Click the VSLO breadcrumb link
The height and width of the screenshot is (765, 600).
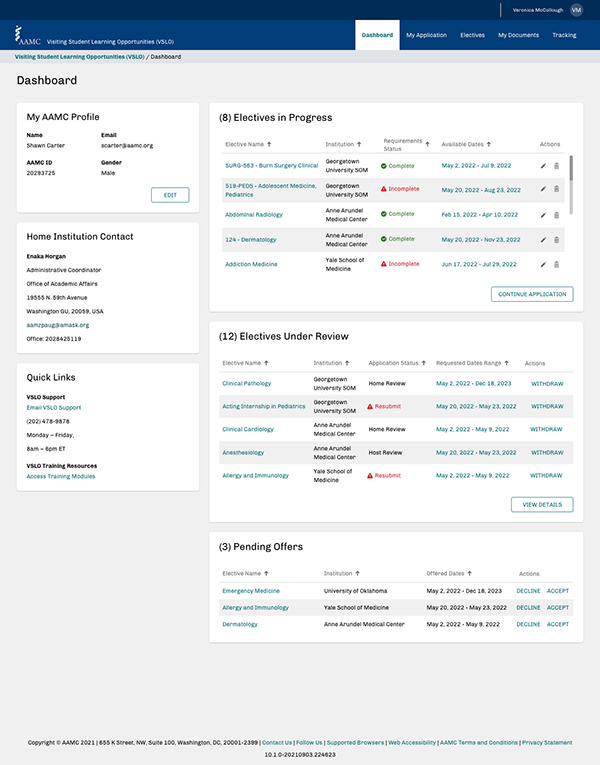pyautogui.click(x=80, y=57)
